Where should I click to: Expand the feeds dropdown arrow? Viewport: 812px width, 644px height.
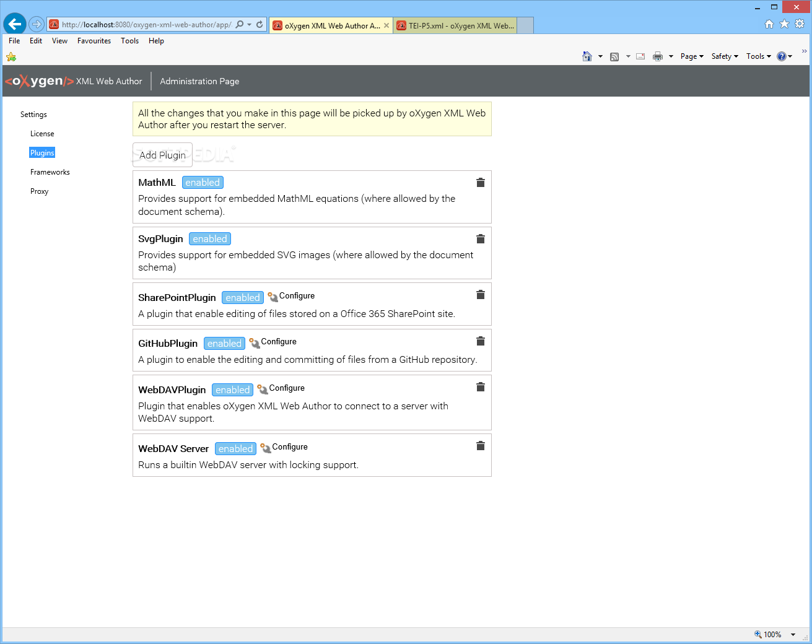[628, 56]
